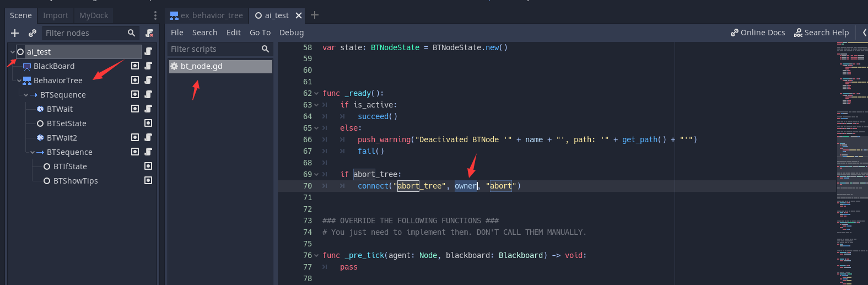Click the scene icon on BTIfState row
The image size is (868, 285).
tap(148, 166)
